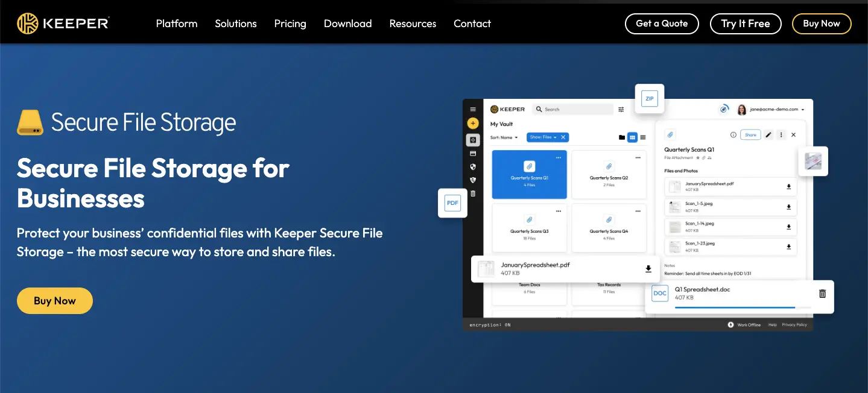The height and width of the screenshot is (393, 868).
Task: Download Scan_1-23.jpeg
Action: (788, 247)
